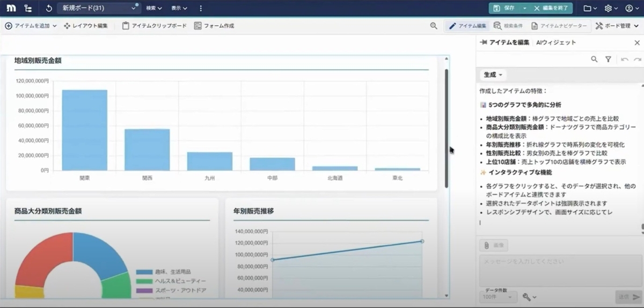
Task: Click the 地域別販売金額 chart title
Action: pyautogui.click(x=38, y=61)
